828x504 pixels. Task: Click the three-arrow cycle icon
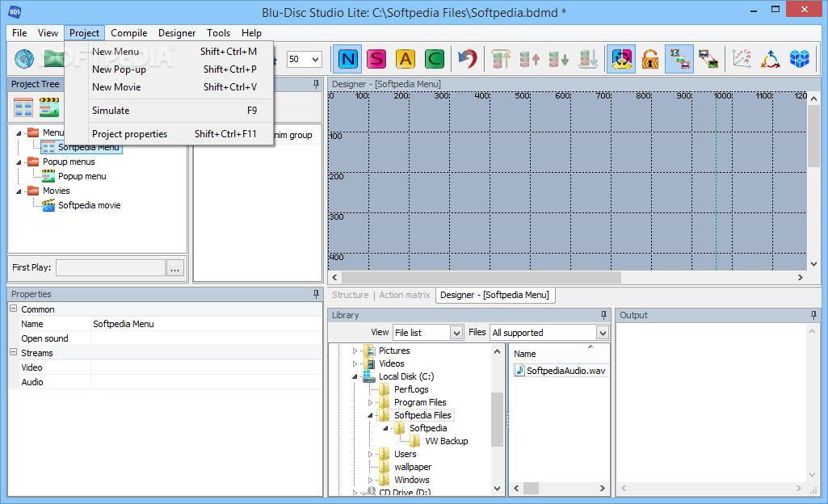pos(771,59)
